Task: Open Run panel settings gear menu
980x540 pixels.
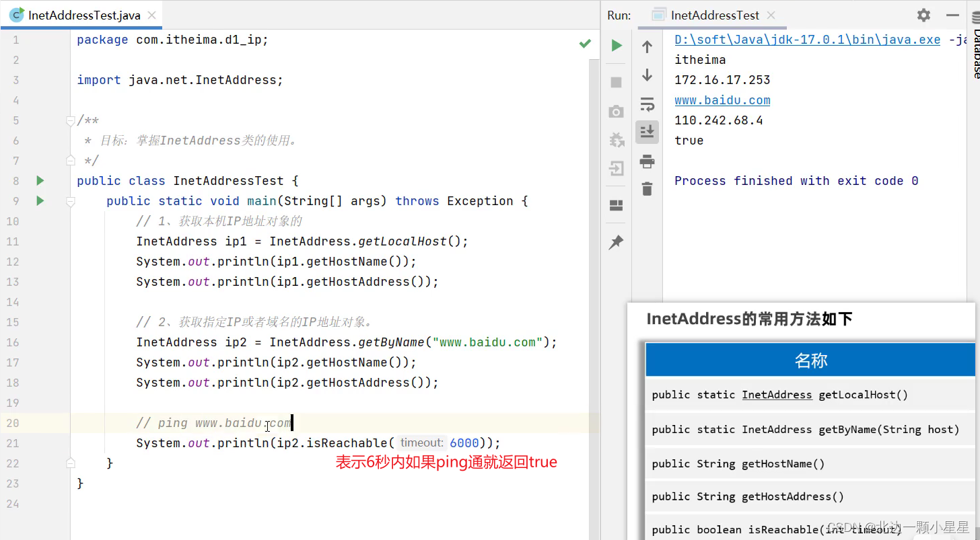Action: 923,15
